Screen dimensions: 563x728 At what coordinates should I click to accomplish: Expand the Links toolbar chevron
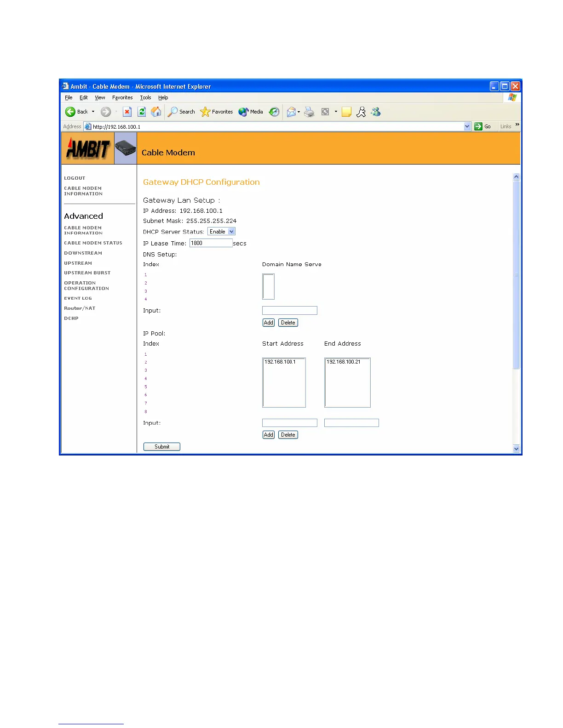tap(517, 125)
